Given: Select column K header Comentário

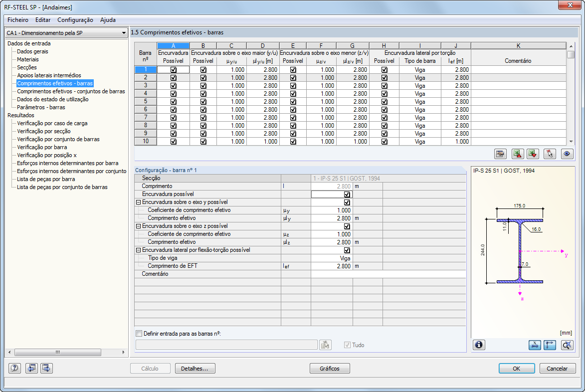Looking at the screenshot, I should [x=518, y=45].
